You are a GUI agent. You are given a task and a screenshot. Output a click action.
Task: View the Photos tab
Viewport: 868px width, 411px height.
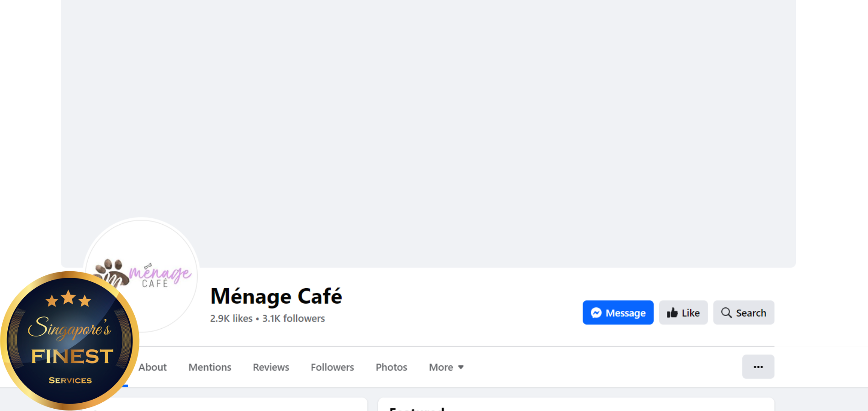[x=391, y=367]
